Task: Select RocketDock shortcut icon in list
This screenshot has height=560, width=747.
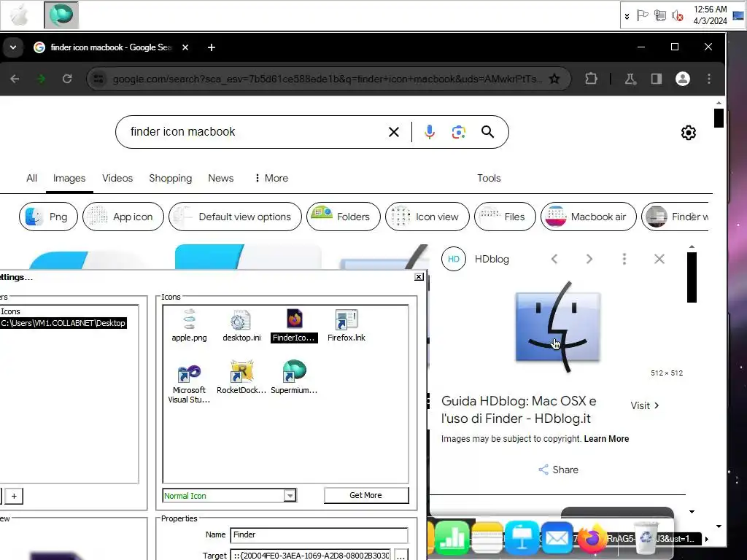Action: [x=241, y=378]
